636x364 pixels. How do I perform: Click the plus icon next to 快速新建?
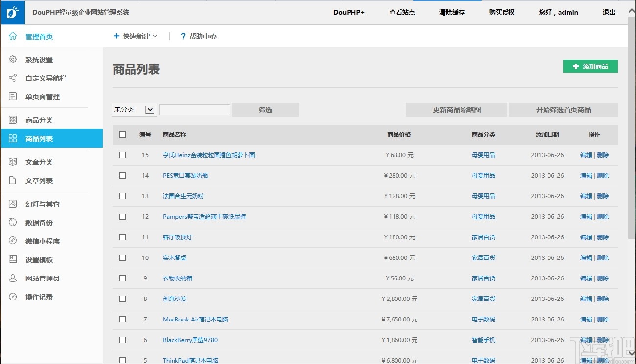coord(116,36)
